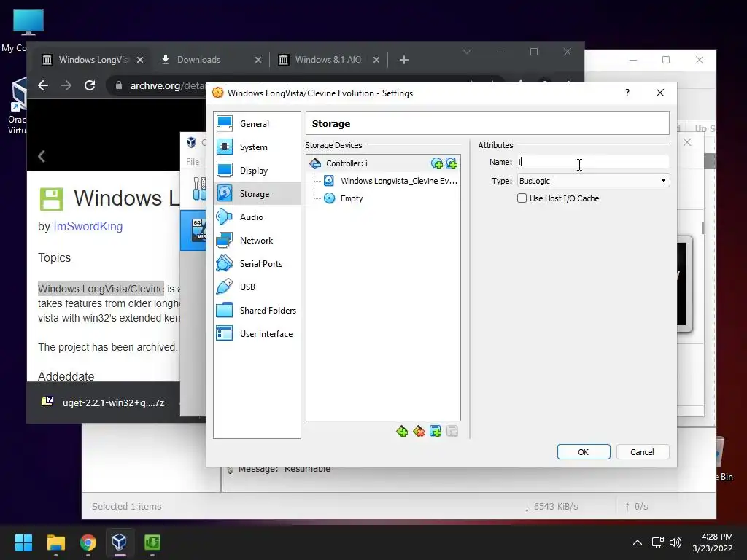Open clock and date 4:28 PM
The width and height of the screenshot is (747, 560).
713,542
